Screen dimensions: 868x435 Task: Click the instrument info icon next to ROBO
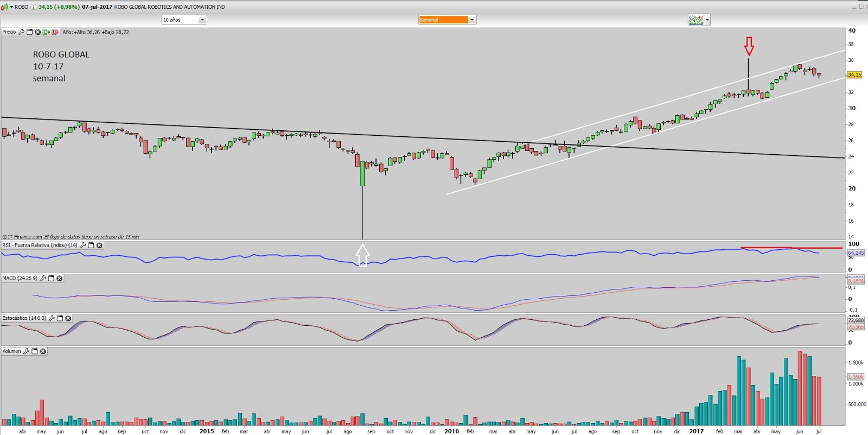pyautogui.click(x=34, y=7)
